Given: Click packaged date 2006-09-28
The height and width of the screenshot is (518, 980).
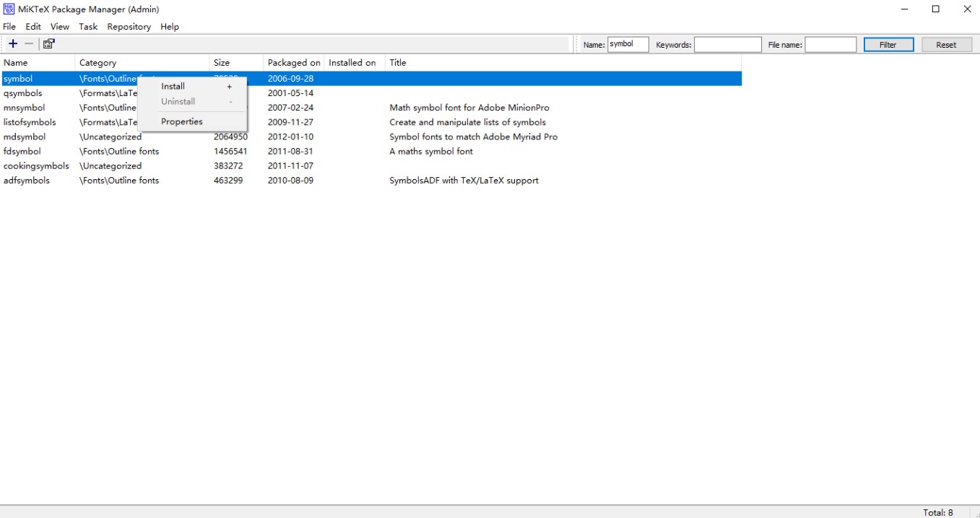Looking at the screenshot, I should pos(290,79).
